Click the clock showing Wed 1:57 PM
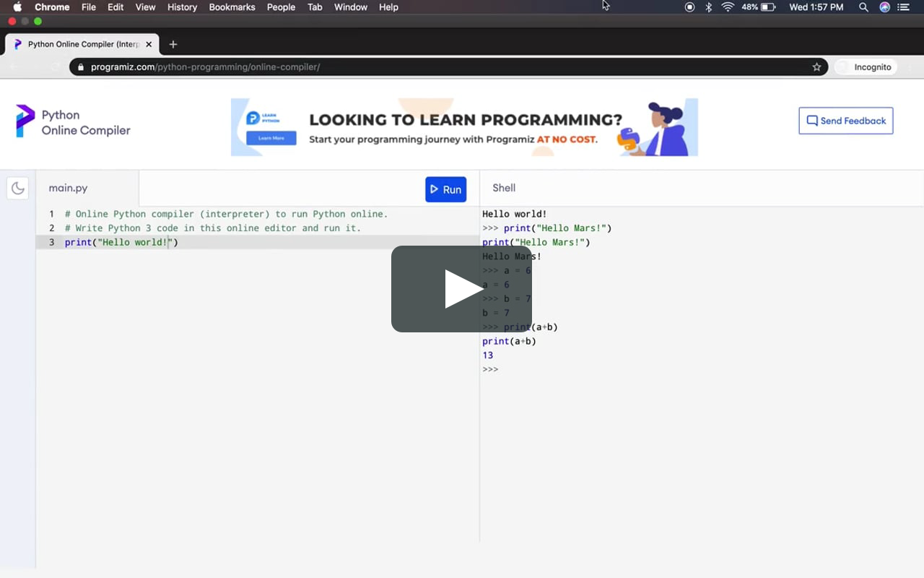924x578 pixels. [816, 7]
